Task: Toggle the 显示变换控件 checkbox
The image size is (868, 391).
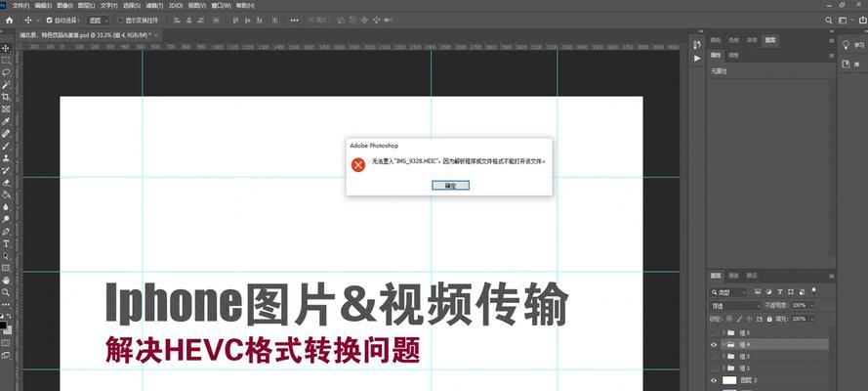Action: [x=120, y=20]
